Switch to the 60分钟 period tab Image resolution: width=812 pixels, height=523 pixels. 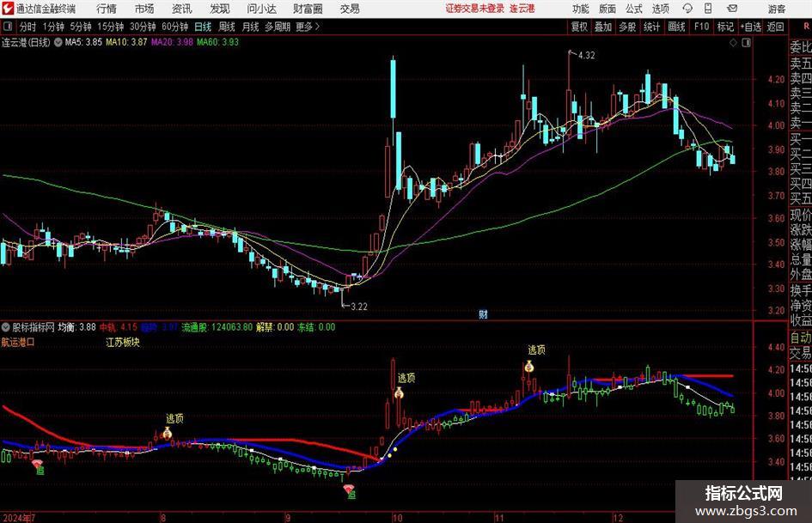click(175, 27)
